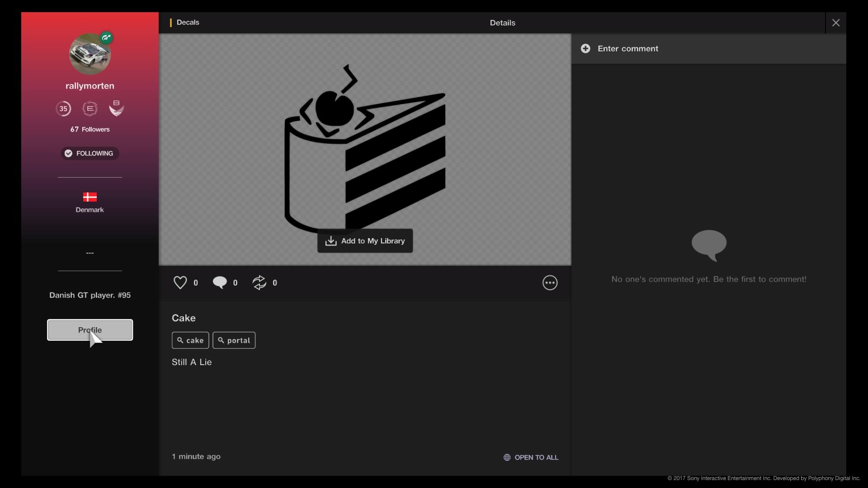This screenshot has height=488, width=868.
Task: Click the '1 minute ago' timestamp
Action: [x=196, y=456]
